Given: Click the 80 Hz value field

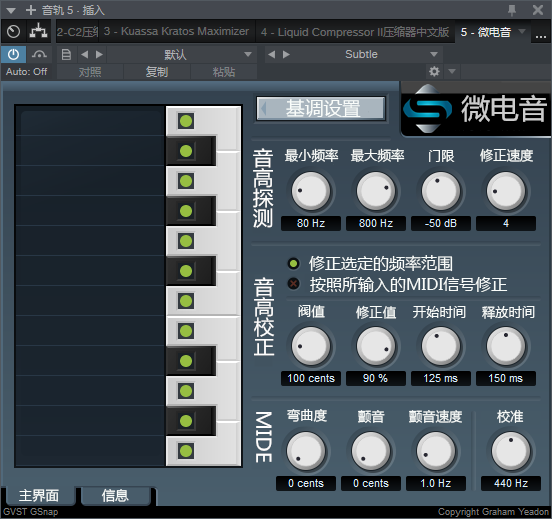Looking at the screenshot, I should (x=311, y=223).
